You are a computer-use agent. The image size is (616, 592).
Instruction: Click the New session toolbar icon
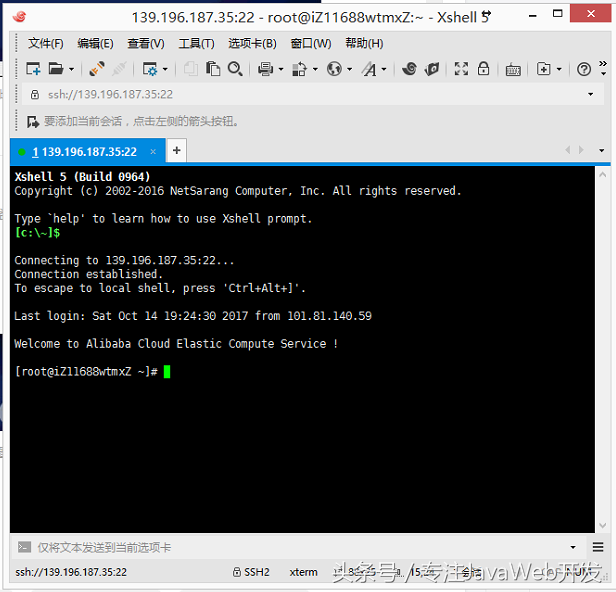point(33,69)
